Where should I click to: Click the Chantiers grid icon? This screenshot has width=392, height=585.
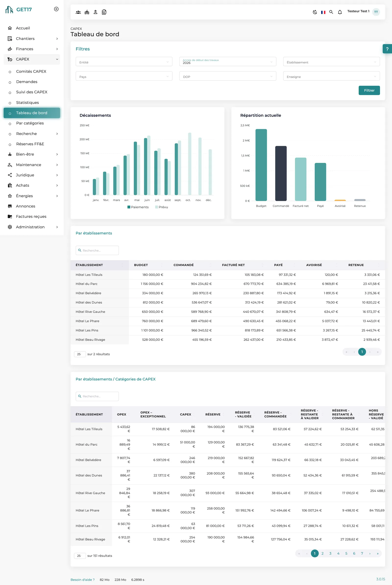[x=10, y=38]
